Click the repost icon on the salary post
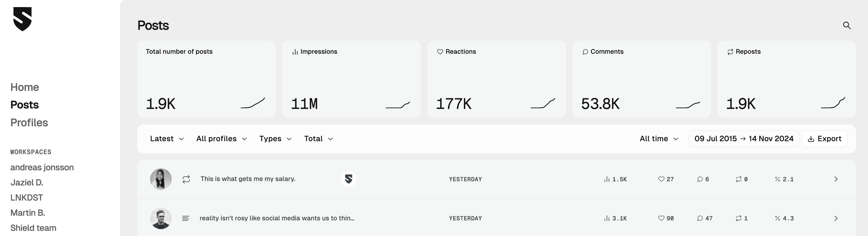This screenshot has height=236, width=868. click(x=186, y=179)
